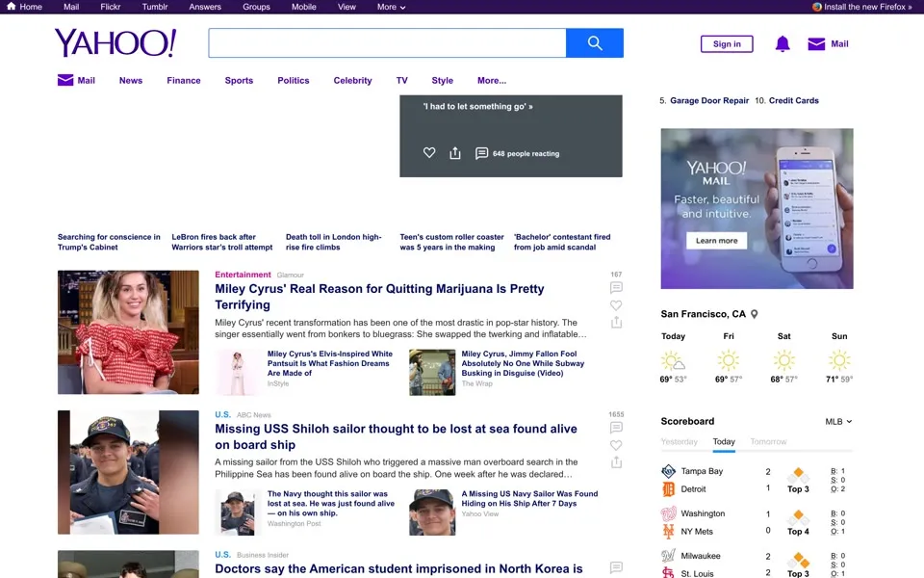Click sailor in navy cap large thumbnail
Viewport: 924px width, 578px height.
point(128,472)
